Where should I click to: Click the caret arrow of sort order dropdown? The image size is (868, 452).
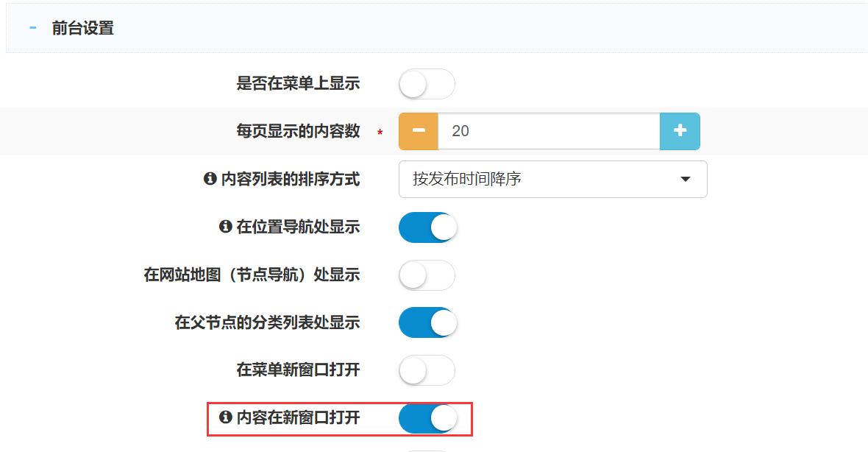tap(685, 179)
